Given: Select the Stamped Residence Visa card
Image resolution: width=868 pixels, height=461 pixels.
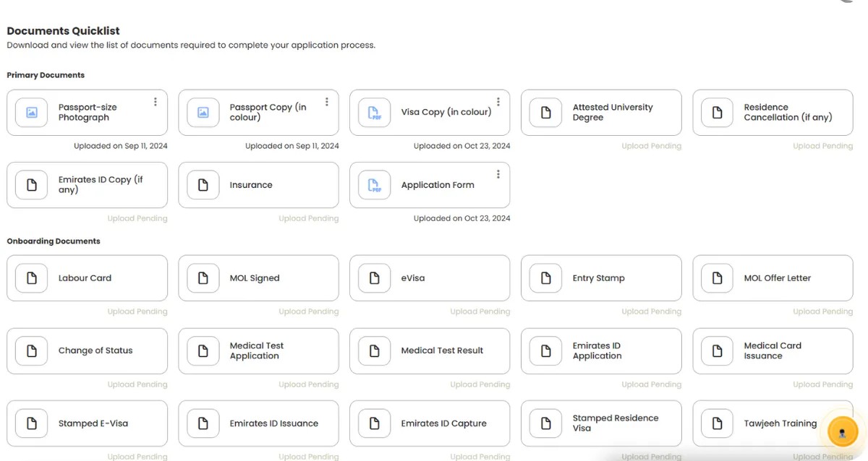Looking at the screenshot, I should point(601,423).
